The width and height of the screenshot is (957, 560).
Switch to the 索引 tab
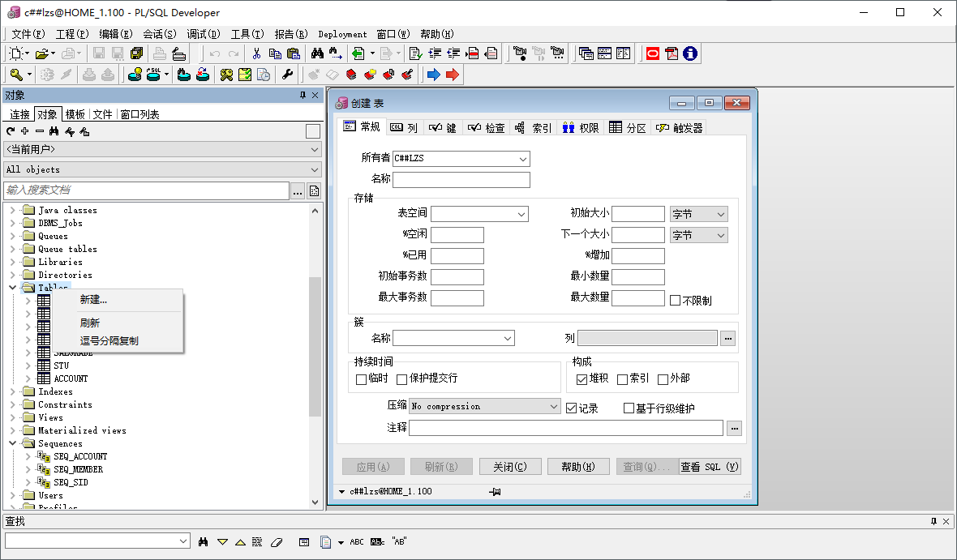(532, 127)
